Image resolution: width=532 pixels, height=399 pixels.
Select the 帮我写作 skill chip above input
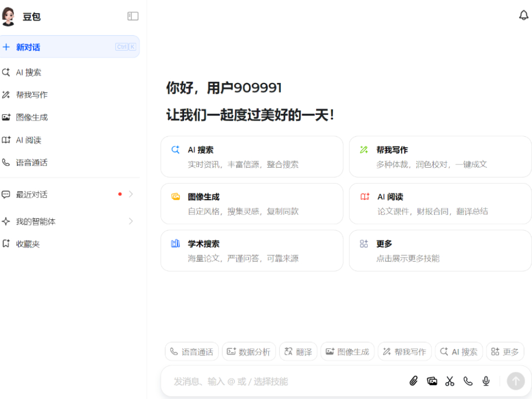coord(404,352)
